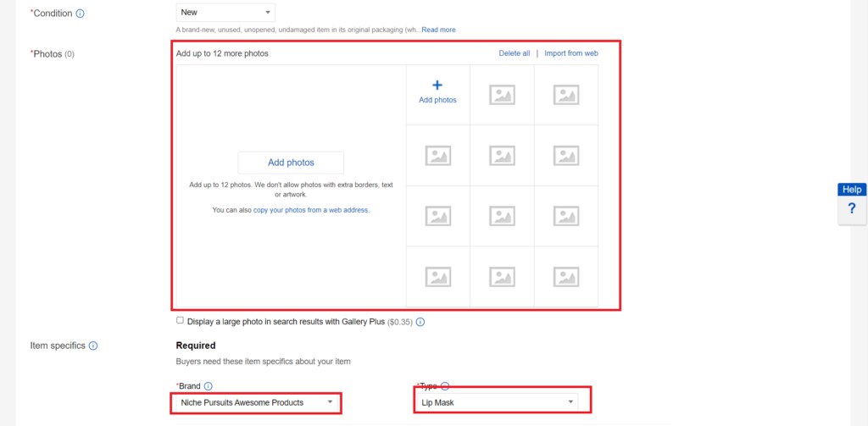Click the Help tab label

(x=852, y=189)
